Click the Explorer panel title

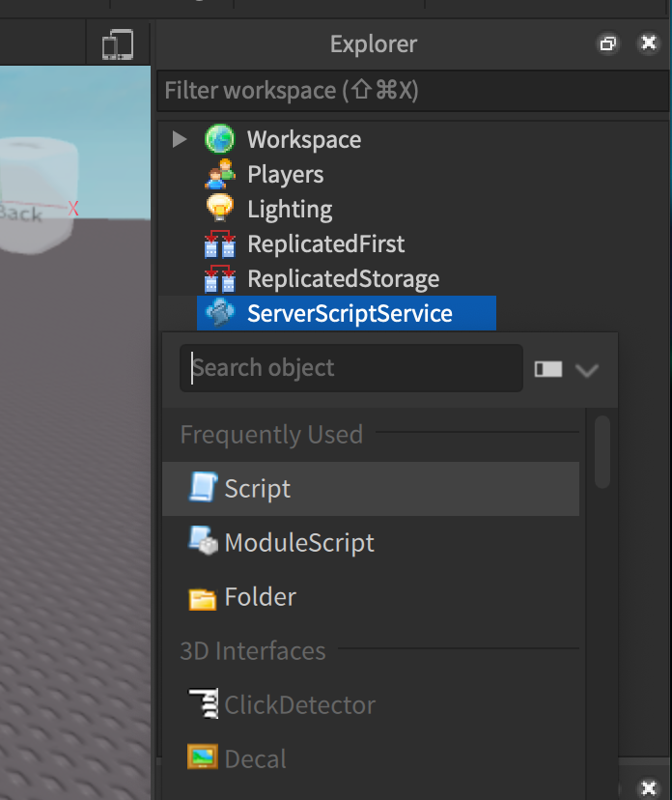pyautogui.click(x=374, y=43)
